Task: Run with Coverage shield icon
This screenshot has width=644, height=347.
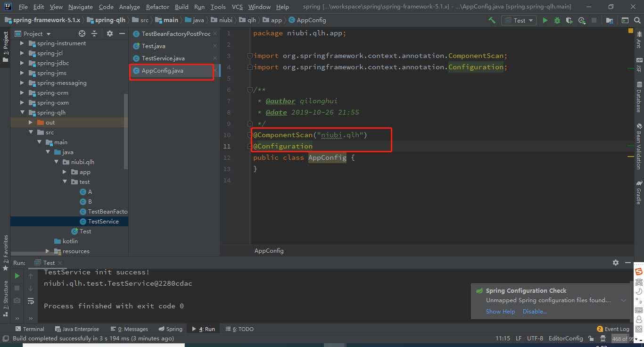Action: tap(570, 20)
